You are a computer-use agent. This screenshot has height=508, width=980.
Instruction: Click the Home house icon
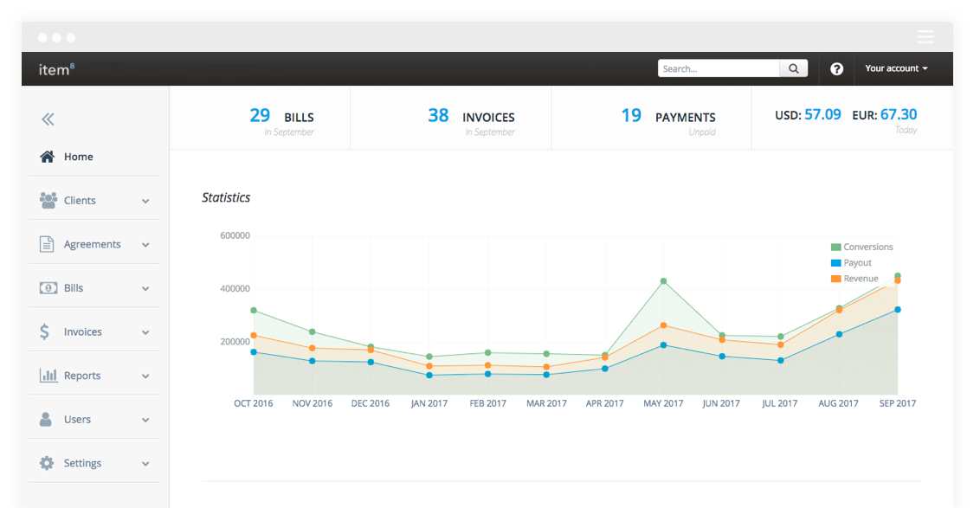pos(47,157)
